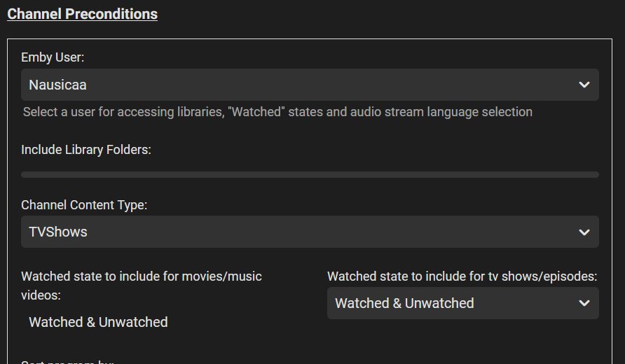Click the selected user name Nausicaa
625x364 pixels.
tap(58, 85)
